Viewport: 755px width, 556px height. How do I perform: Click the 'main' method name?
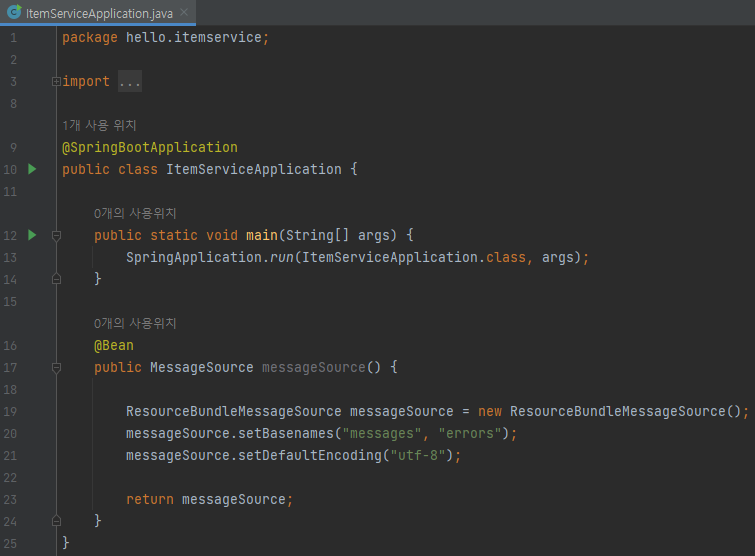pos(262,235)
